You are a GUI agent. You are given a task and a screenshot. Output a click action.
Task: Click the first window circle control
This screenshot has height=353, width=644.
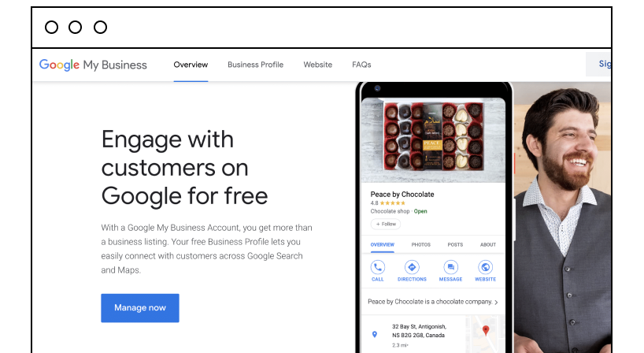(51, 28)
